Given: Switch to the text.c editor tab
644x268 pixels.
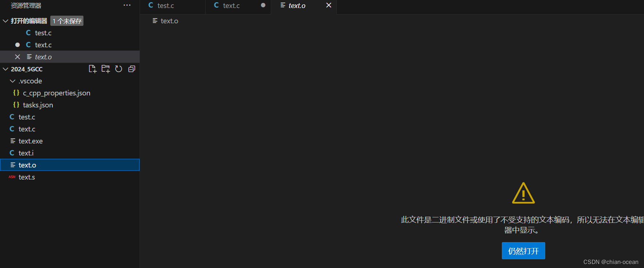Looking at the screenshot, I should (x=231, y=6).
